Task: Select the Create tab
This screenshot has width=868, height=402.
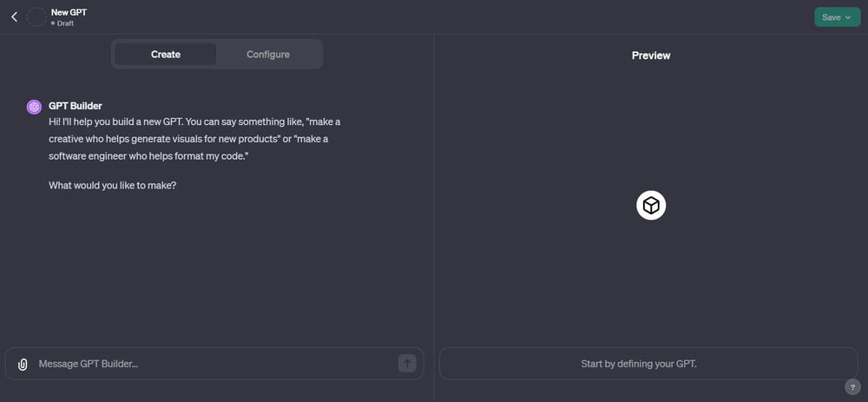Action: coord(166,54)
